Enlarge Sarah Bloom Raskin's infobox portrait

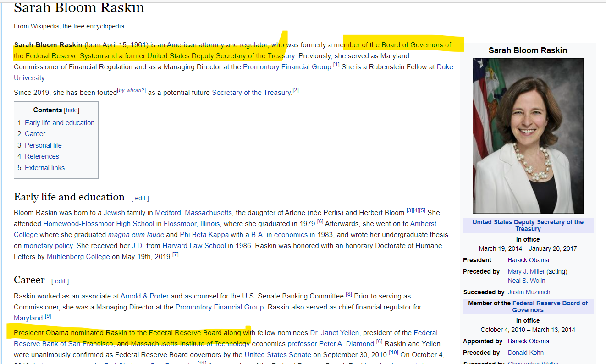click(x=528, y=136)
